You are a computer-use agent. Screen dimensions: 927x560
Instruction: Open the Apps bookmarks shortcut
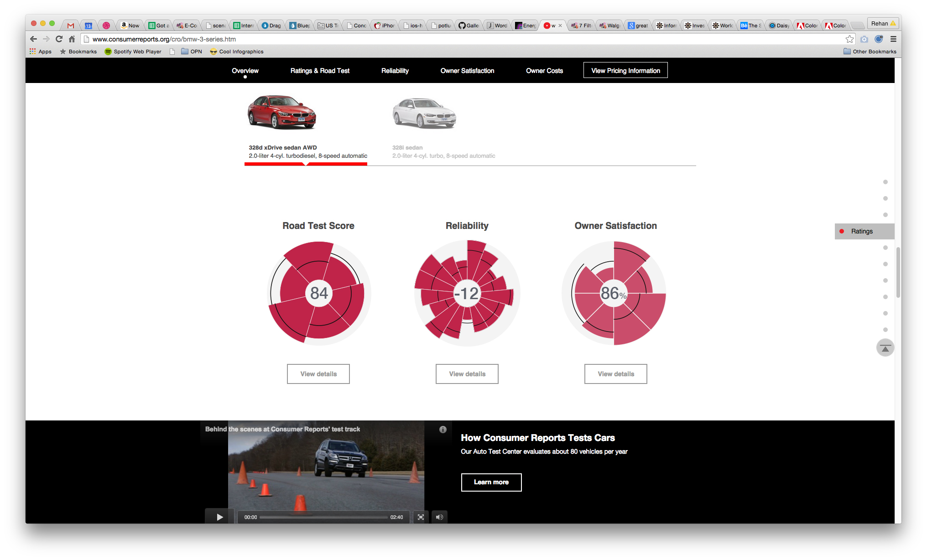click(x=41, y=52)
